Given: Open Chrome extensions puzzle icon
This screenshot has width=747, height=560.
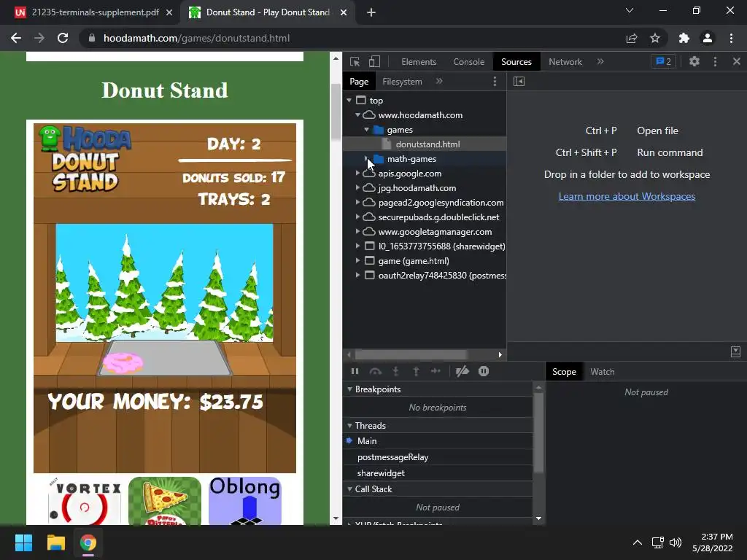Looking at the screenshot, I should 684,38.
